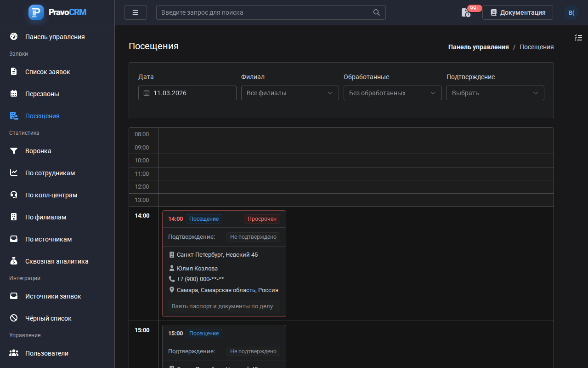Click the people icon for Пользователи
This screenshot has height=368, width=588.
tap(14, 353)
